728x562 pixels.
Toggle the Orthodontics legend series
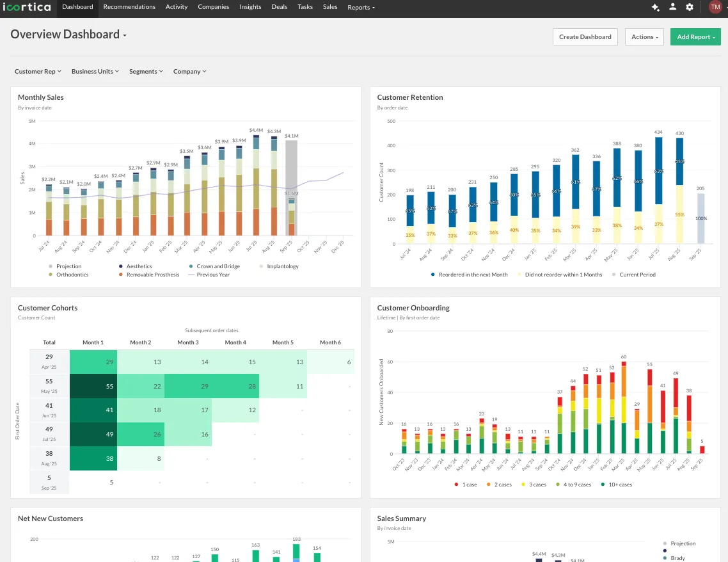click(68, 275)
